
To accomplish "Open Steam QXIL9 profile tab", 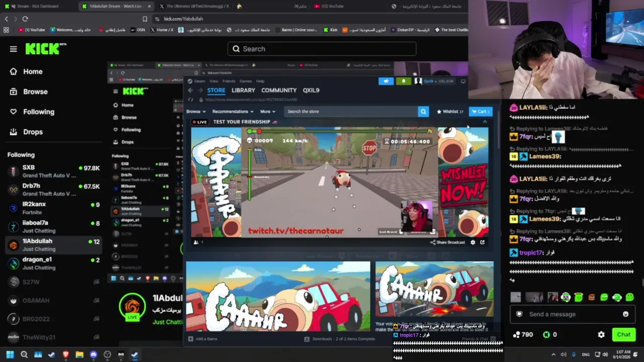I will 311,90.
